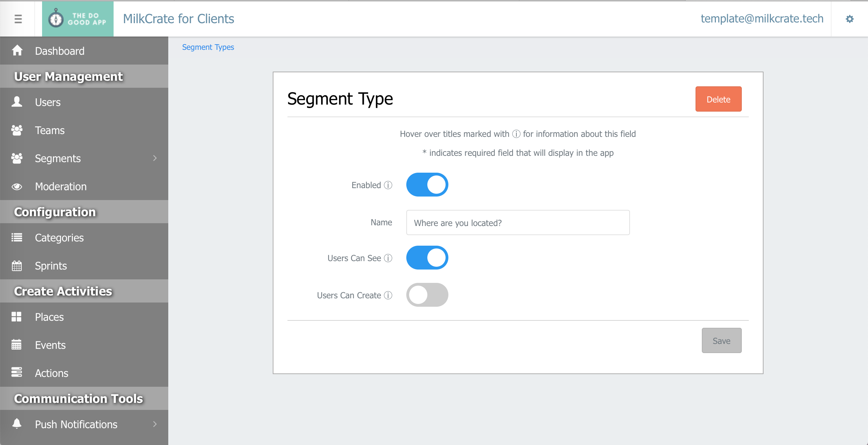Image resolution: width=868 pixels, height=445 pixels.
Task: Delete this segment type
Action: point(718,99)
